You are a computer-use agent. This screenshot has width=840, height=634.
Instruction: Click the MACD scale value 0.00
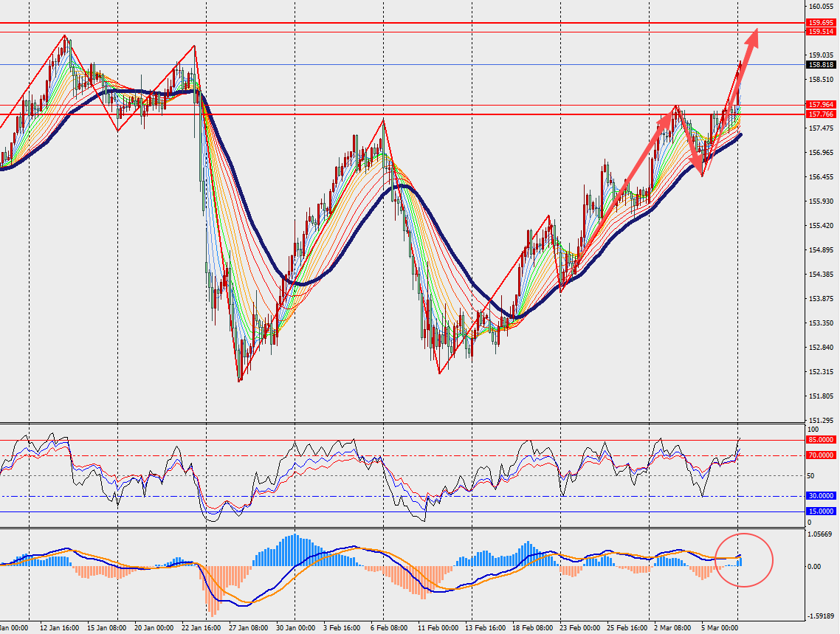(813, 567)
